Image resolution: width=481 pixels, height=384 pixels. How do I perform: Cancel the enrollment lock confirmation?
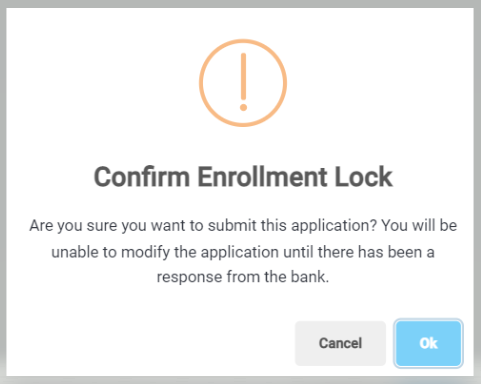coord(340,343)
